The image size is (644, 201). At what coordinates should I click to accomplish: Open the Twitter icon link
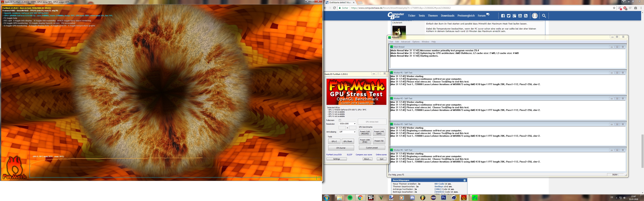[508, 16]
